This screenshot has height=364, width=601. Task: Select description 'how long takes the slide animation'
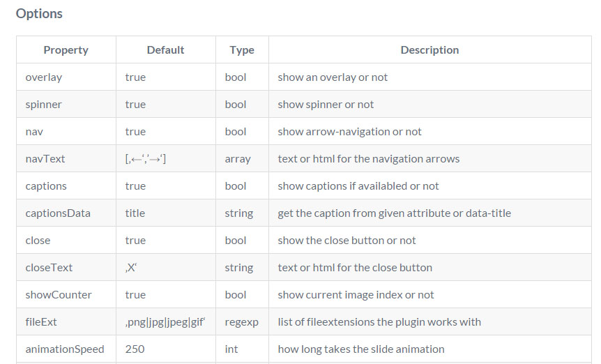pyautogui.click(x=361, y=349)
